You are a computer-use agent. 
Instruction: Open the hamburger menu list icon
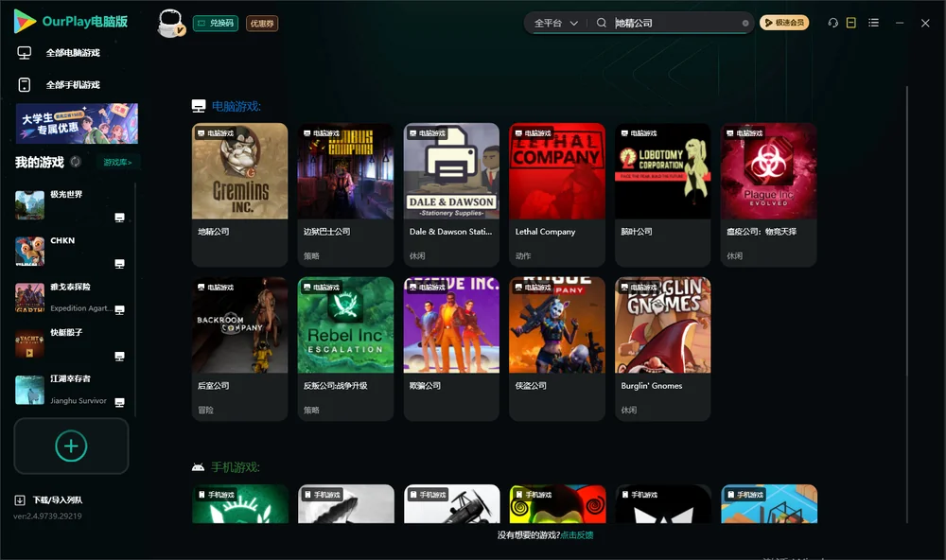873,23
